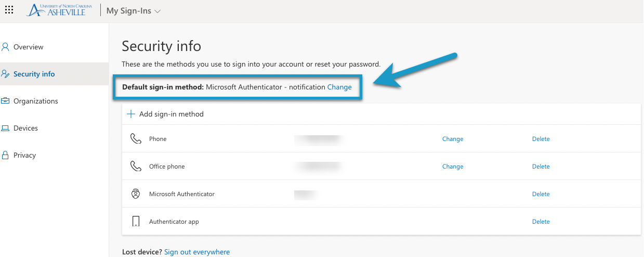
Task: Select Security info in sidebar
Action: point(34,74)
